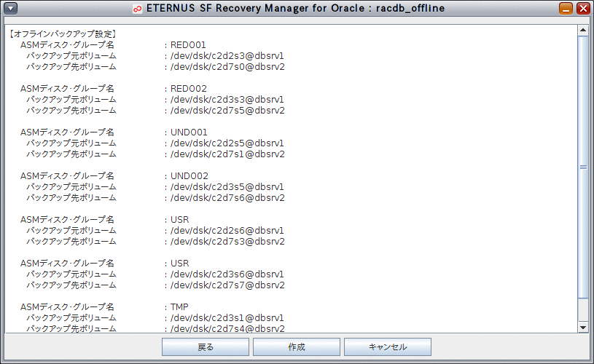Click source volume /dev/dsk/c2d3s3@dbsrv1
594x364 pixels.
[227, 100]
